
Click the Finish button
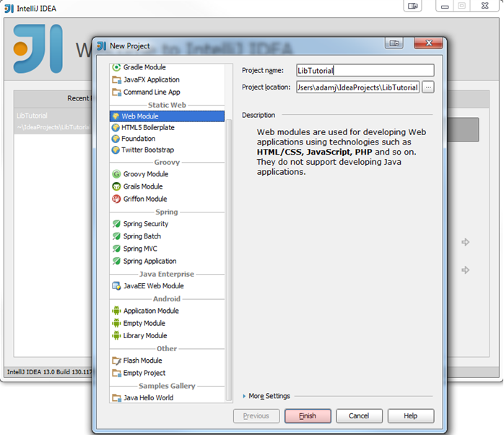pyautogui.click(x=308, y=416)
